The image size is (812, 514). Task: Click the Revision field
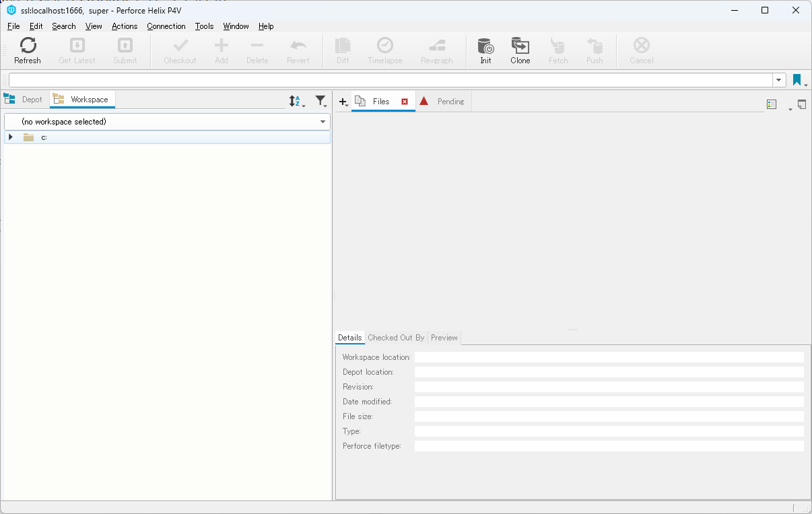(x=609, y=387)
